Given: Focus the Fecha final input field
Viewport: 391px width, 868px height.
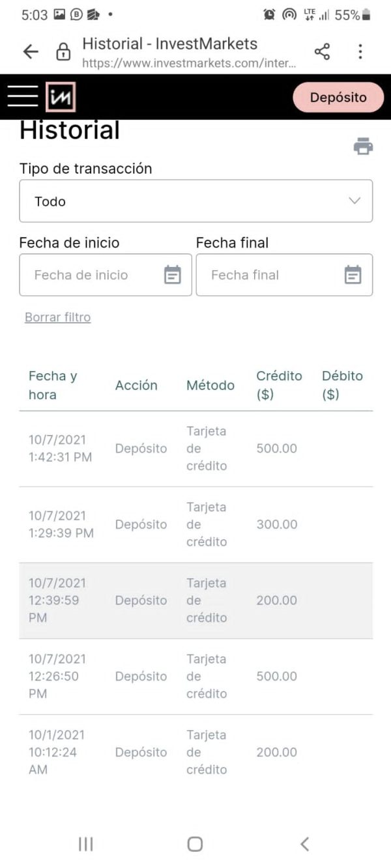Looking at the screenshot, I should (267, 275).
